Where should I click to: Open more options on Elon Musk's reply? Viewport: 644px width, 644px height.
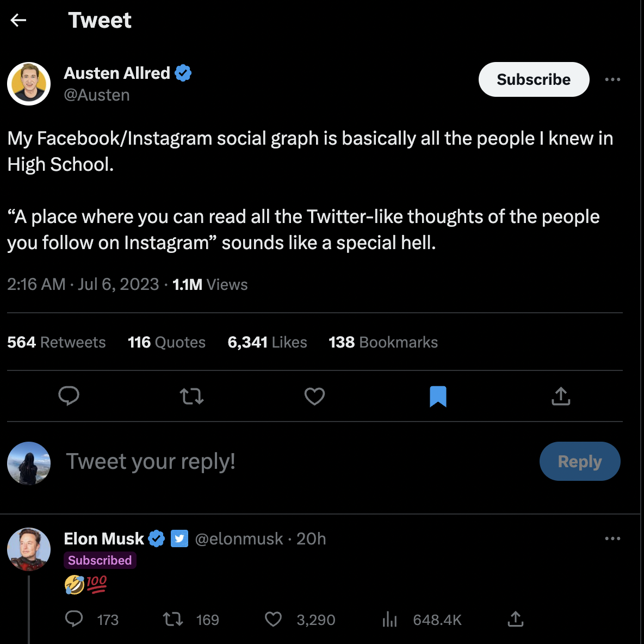[x=612, y=538]
